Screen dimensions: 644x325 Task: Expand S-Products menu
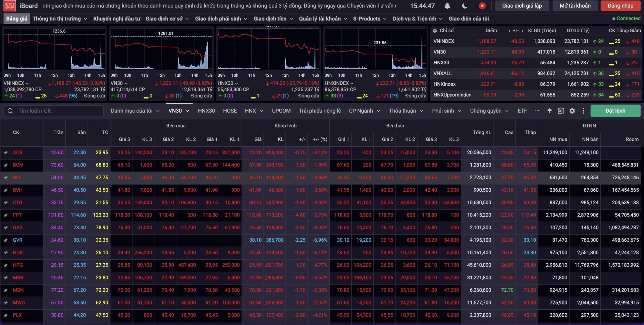point(370,19)
